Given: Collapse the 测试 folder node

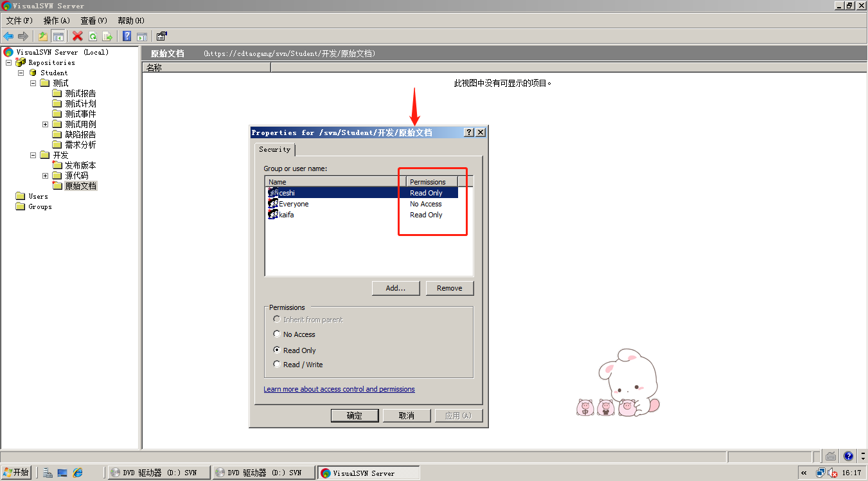Looking at the screenshot, I should [33, 83].
